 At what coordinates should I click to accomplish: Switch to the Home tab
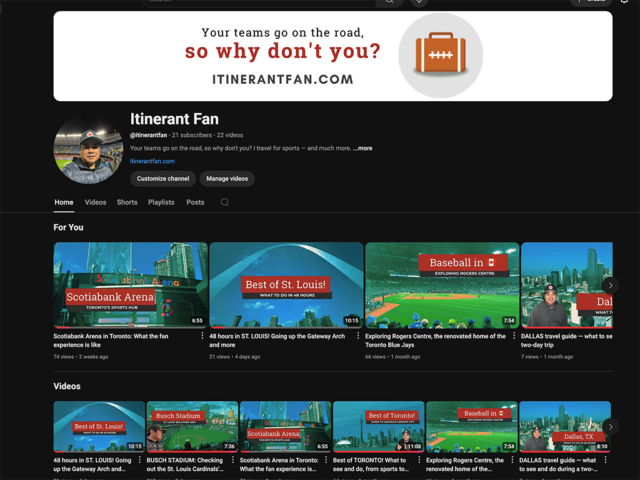(64, 202)
